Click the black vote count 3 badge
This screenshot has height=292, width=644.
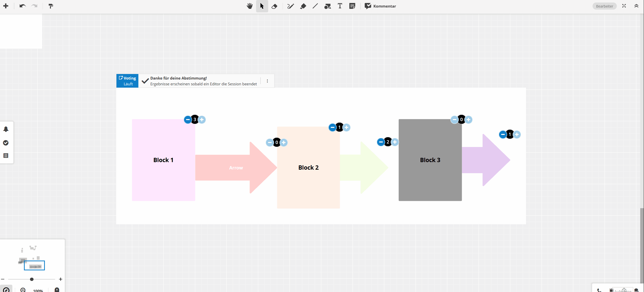coord(195,120)
